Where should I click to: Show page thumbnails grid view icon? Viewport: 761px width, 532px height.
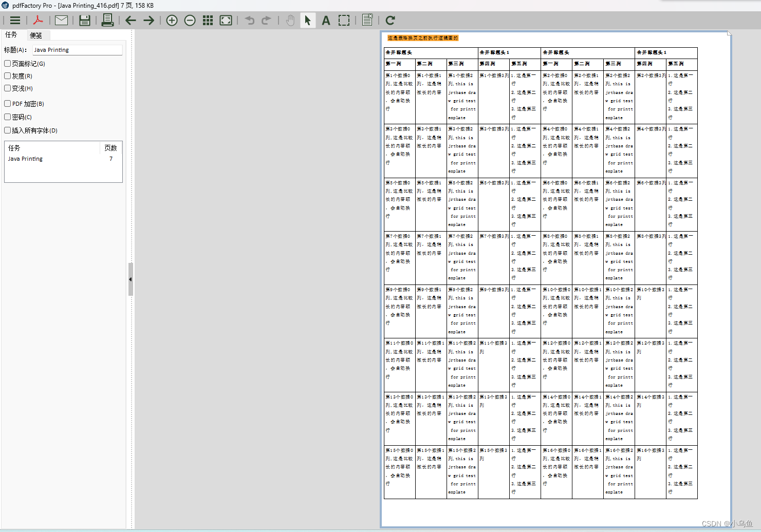pyautogui.click(x=208, y=21)
